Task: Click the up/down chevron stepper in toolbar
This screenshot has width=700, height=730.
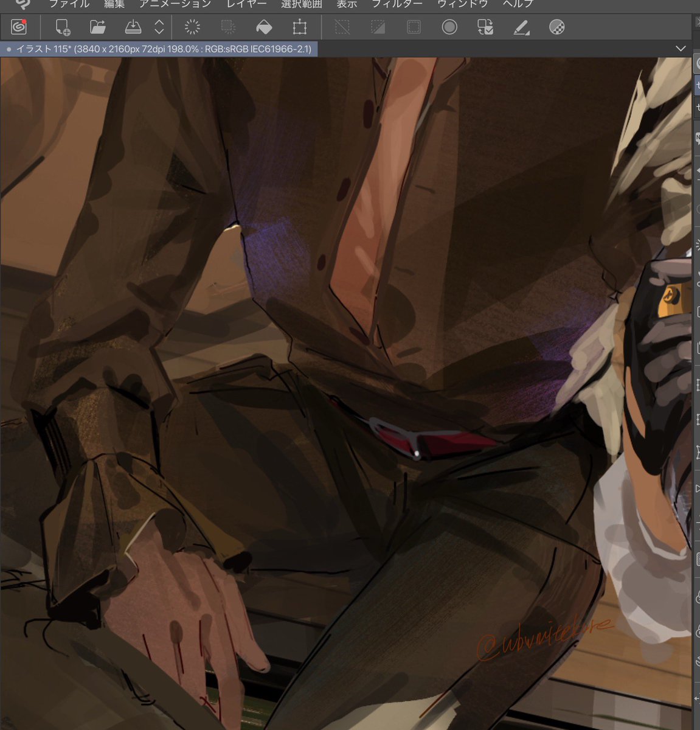Action: click(159, 27)
